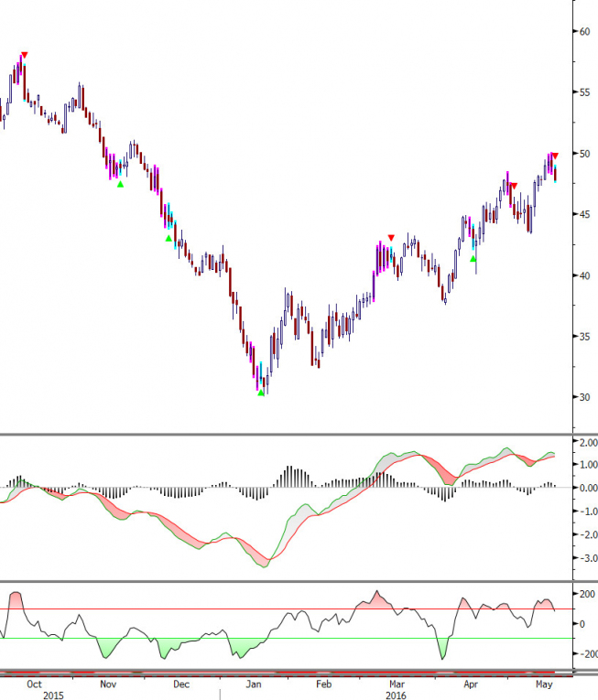Click the Nov month label
The height and width of the screenshot is (700, 598).
(108, 684)
